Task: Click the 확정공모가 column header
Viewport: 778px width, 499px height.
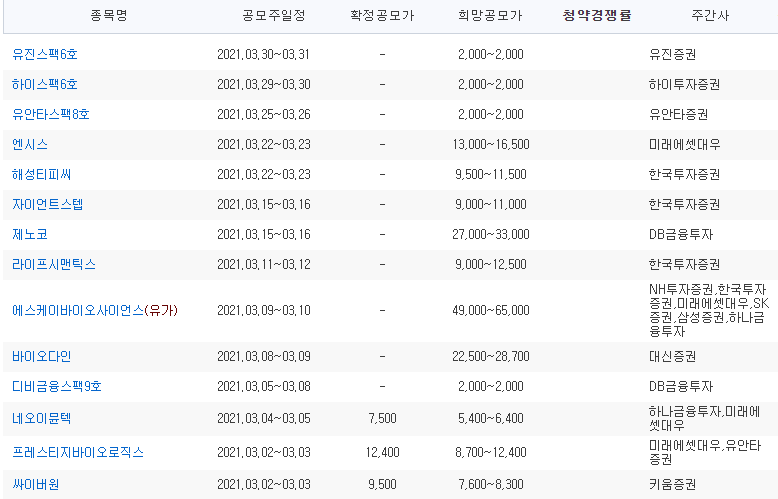Action: point(382,15)
